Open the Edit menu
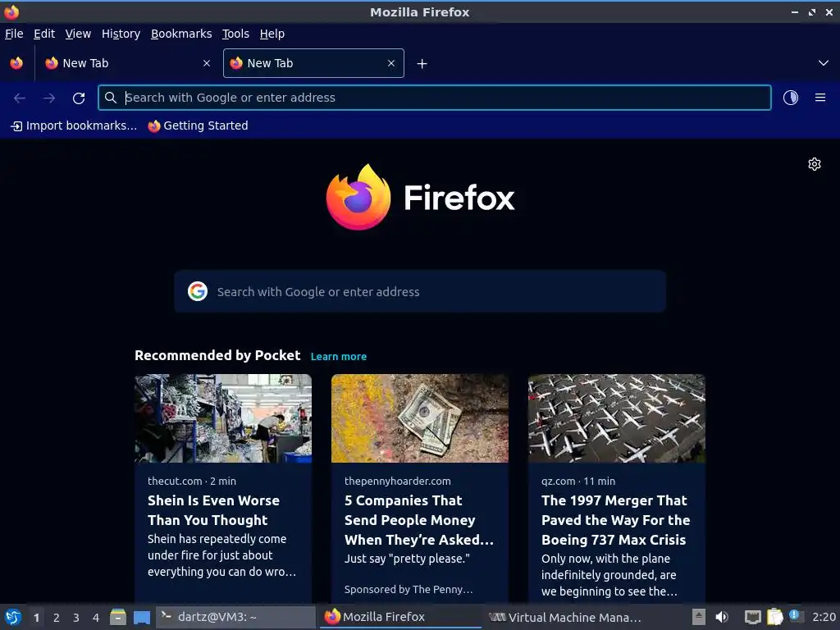 (44, 34)
